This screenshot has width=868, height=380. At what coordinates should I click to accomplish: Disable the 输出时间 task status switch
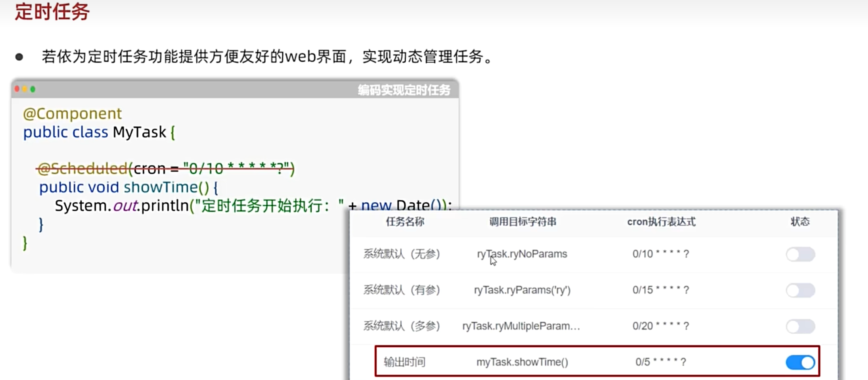[800, 362]
